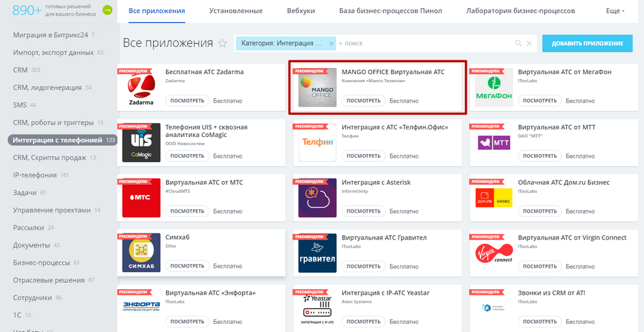The height and width of the screenshot is (332, 644).
Task: Open Zadarma app logo thumbnail
Action: coord(141,87)
